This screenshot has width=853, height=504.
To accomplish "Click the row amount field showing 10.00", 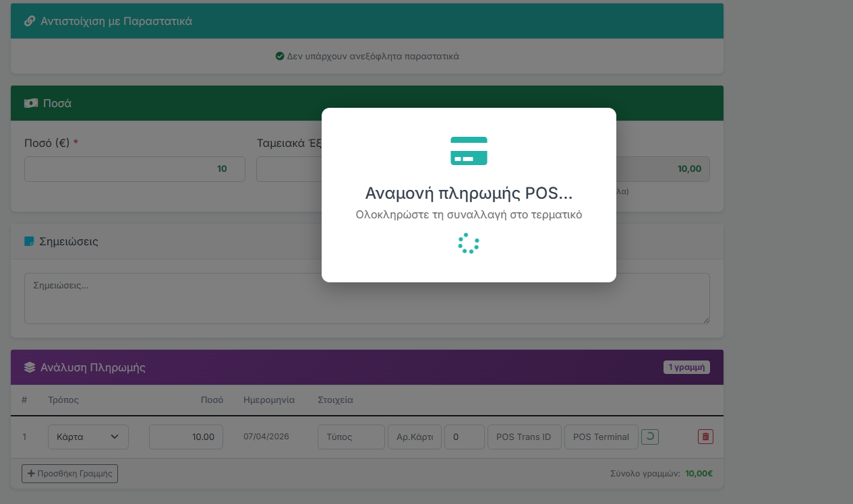I will [x=186, y=437].
